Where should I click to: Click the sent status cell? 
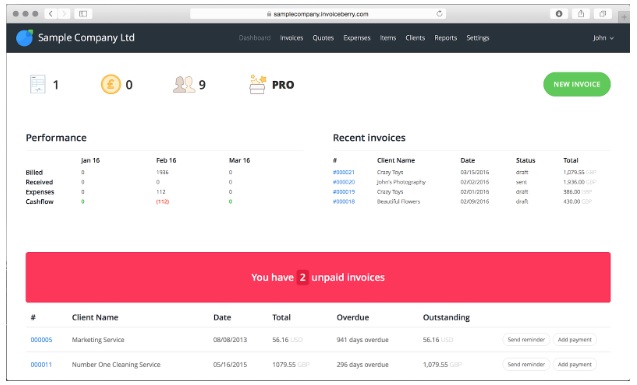point(521,182)
